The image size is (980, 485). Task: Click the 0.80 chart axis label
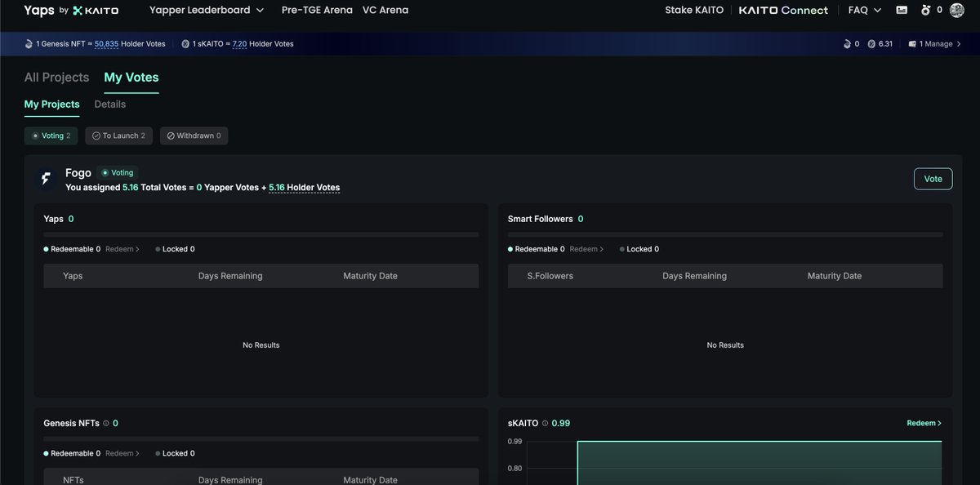(514, 469)
